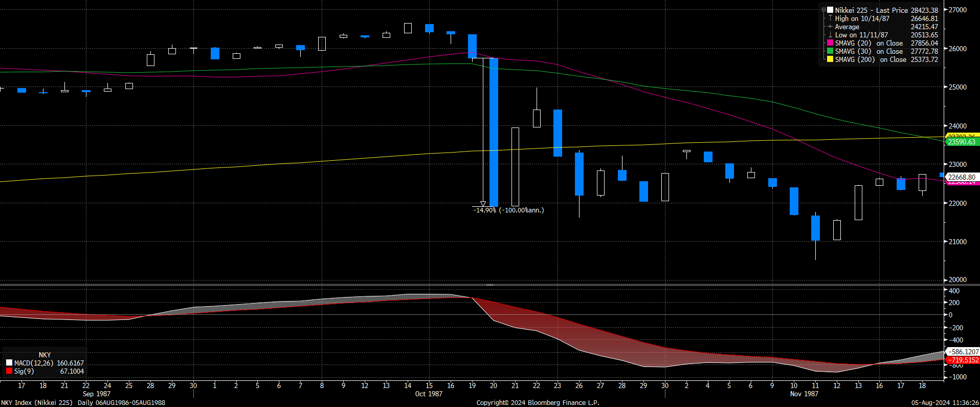The image size is (980, 407).
Task: Click the Average marker icon in legend
Action: coord(830,27)
